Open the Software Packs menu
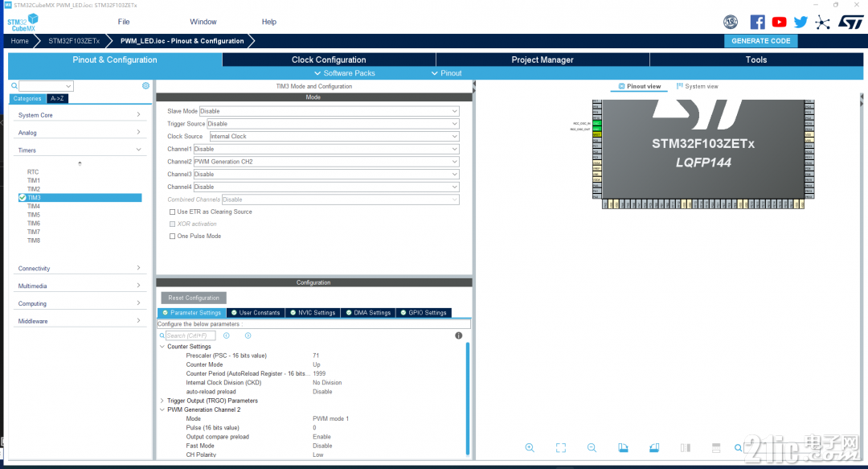The height and width of the screenshot is (469, 868). click(x=344, y=73)
